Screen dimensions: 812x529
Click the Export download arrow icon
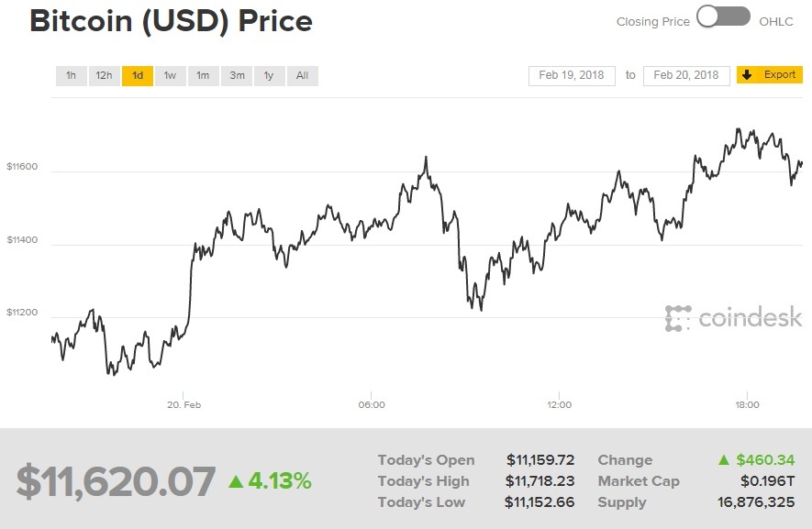pyautogui.click(x=746, y=75)
